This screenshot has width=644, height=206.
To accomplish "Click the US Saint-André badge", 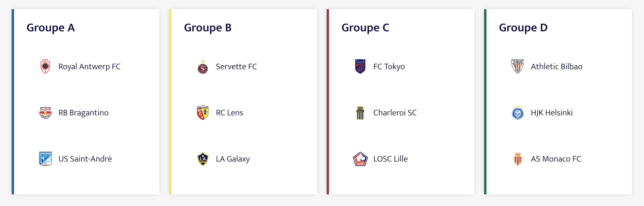I will [45, 159].
